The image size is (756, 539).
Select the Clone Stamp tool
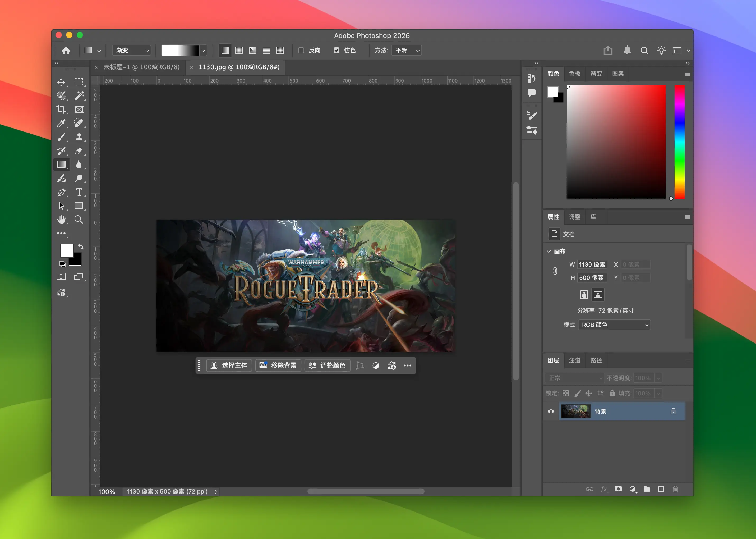click(79, 137)
